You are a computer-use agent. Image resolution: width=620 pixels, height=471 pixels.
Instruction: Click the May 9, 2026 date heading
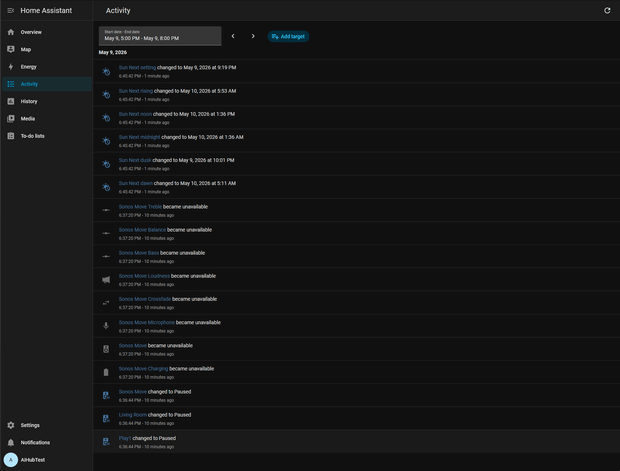coord(113,52)
